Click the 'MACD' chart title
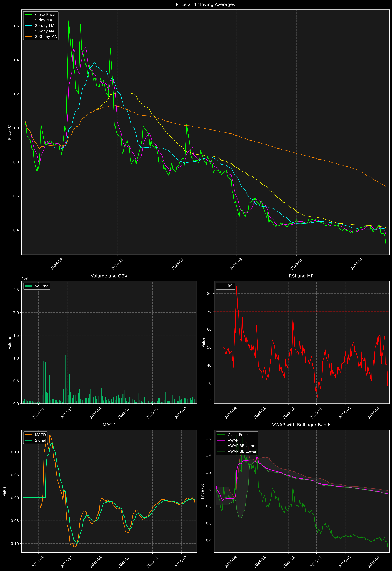The image size is (392, 571). click(109, 425)
